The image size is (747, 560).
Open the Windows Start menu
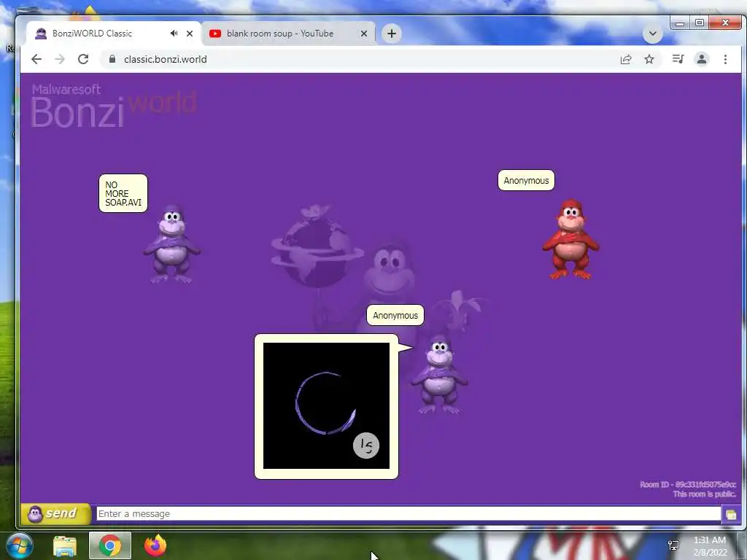20,545
